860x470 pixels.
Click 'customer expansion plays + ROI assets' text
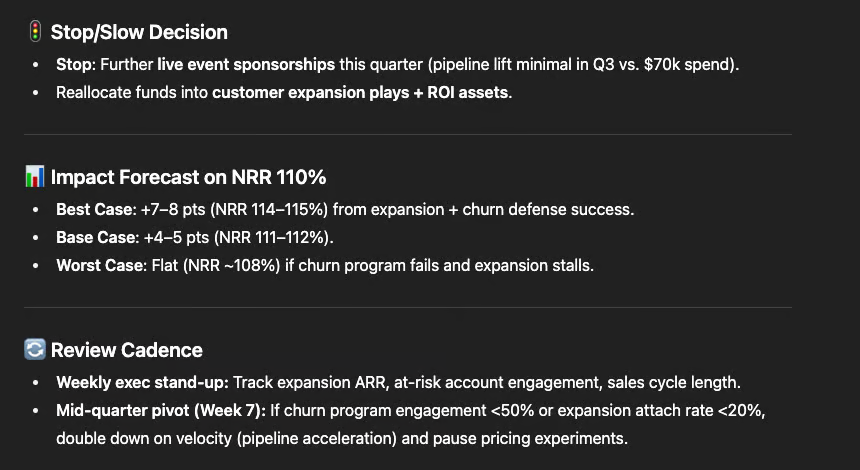360,93
